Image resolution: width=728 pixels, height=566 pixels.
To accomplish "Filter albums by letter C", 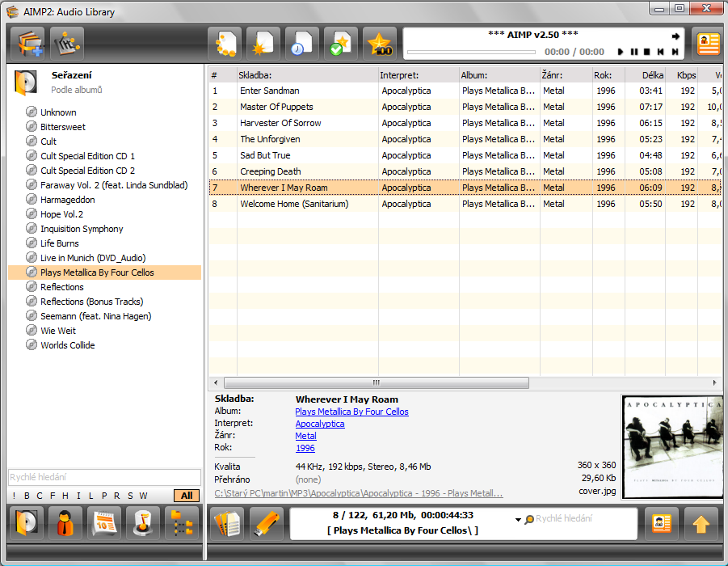I will tap(40, 496).
